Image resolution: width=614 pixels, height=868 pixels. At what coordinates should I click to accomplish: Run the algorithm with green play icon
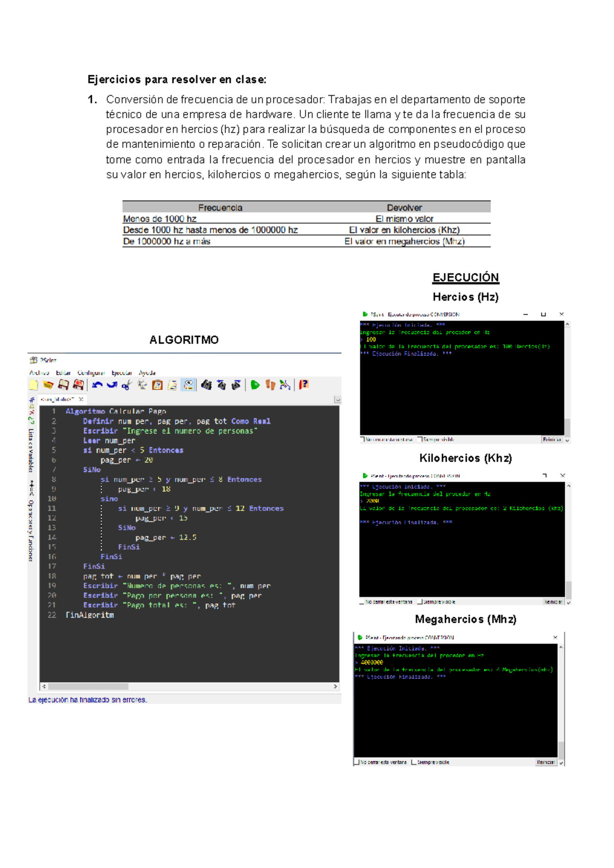pyautogui.click(x=255, y=385)
